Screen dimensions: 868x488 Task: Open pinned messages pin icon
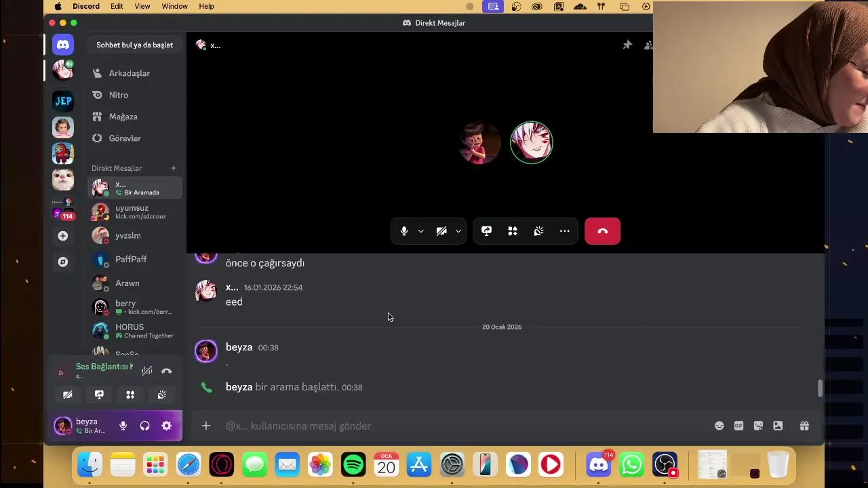coord(627,45)
